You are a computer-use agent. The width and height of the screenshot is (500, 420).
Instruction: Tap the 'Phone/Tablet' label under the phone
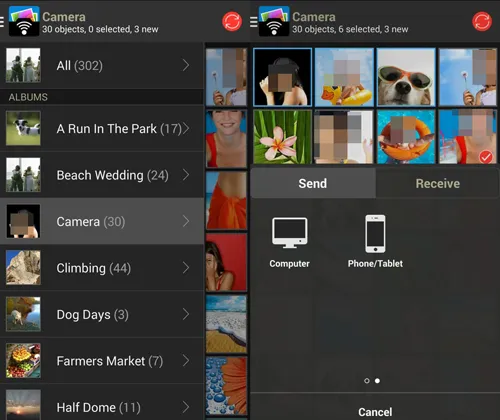click(x=375, y=264)
